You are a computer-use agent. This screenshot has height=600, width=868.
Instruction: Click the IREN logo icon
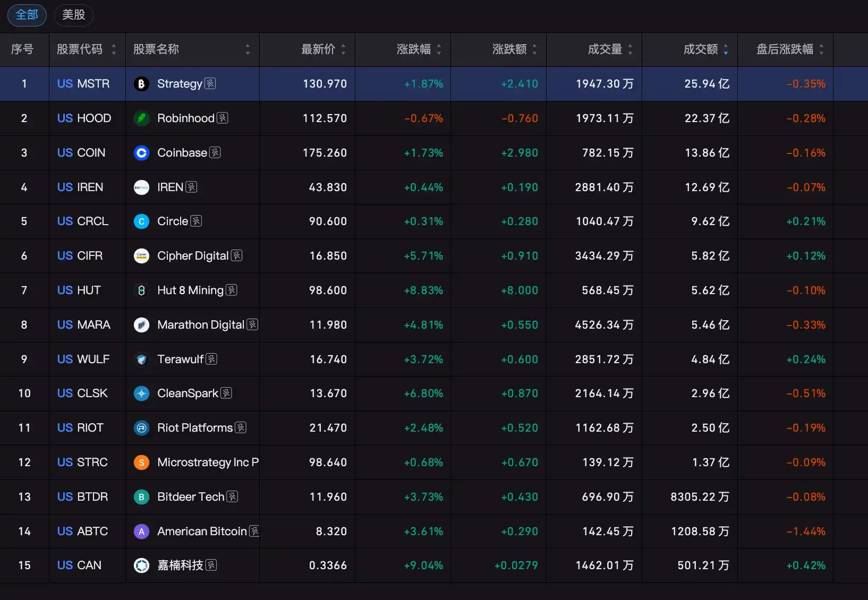coord(141,187)
